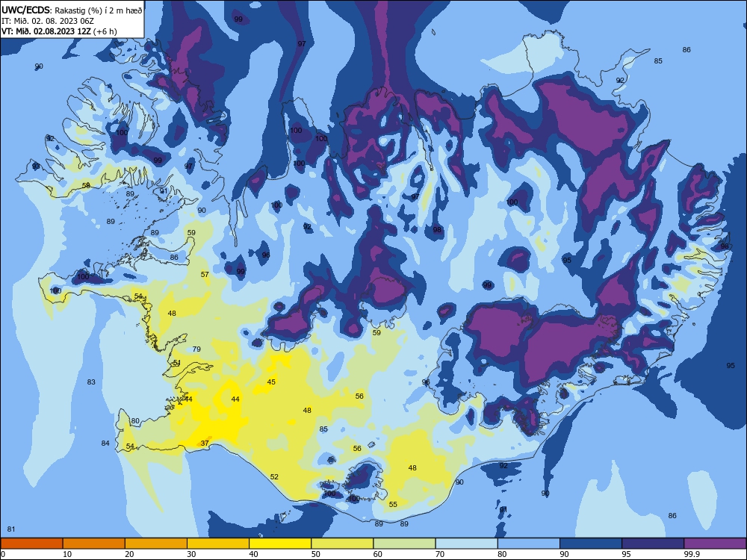Select the offshore humidity value 83
Viewport: 747px width, 560px height.
click(91, 382)
